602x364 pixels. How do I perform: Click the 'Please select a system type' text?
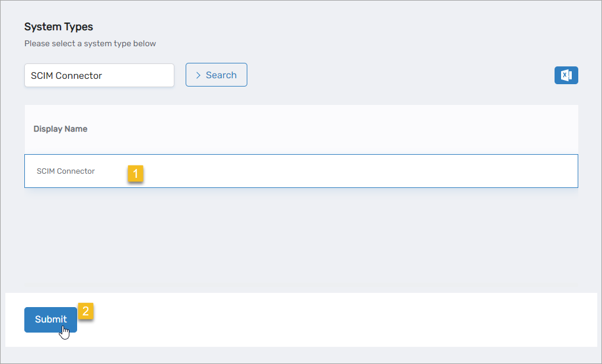click(x=90, y=43)
